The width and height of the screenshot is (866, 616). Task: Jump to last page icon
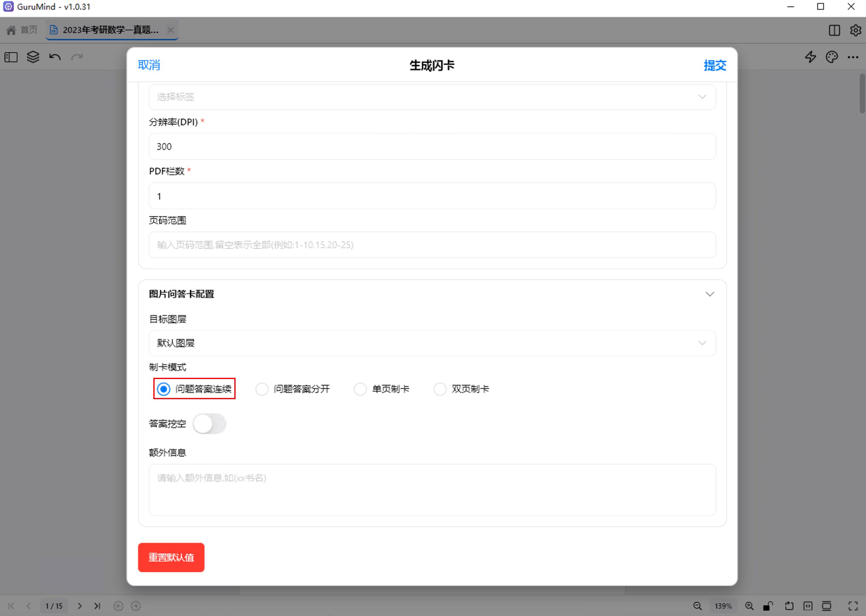[97, 606]
